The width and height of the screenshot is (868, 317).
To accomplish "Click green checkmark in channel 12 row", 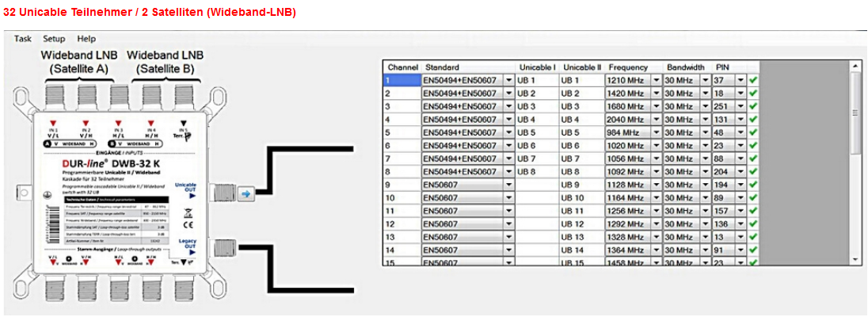I will pyautogui.click(x=753, y=224).
